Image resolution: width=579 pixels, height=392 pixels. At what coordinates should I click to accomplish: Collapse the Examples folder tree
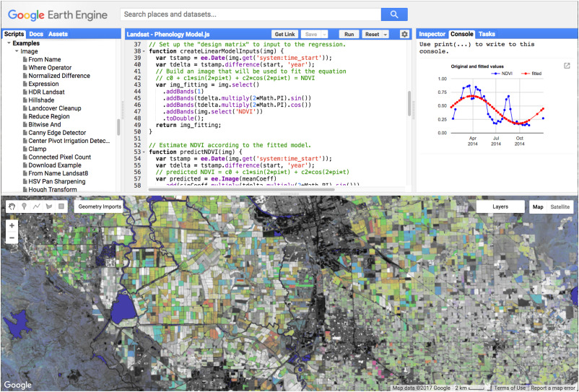[9, 43]
